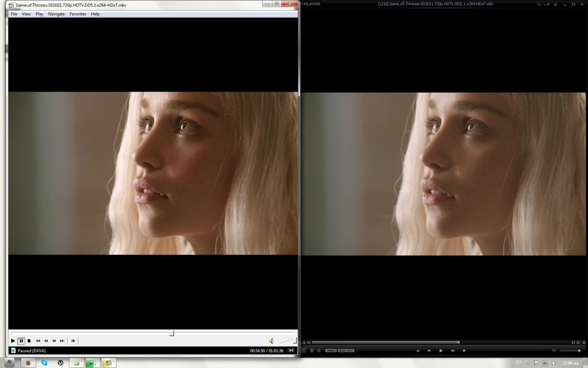Image resolution: width=588 pixels, height=368 pixels.
Task: Open the Action Center flag icon
Action: pyautogui.click(x=537, y=363)
